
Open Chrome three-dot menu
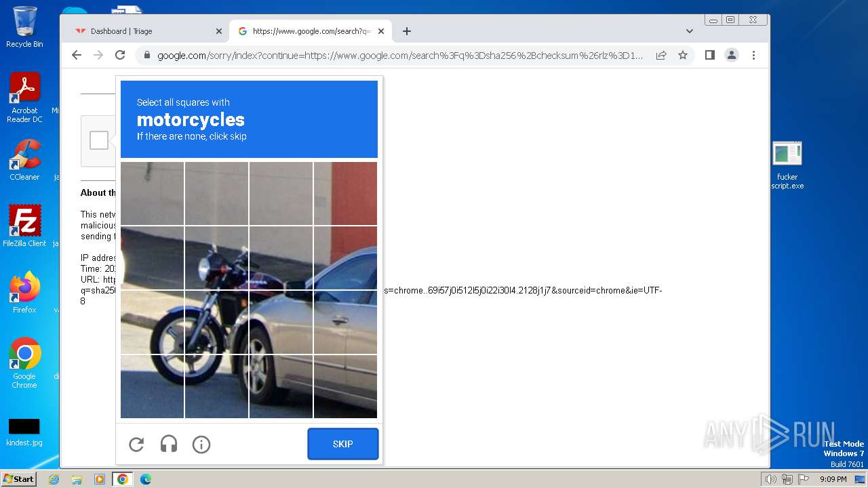753,56
